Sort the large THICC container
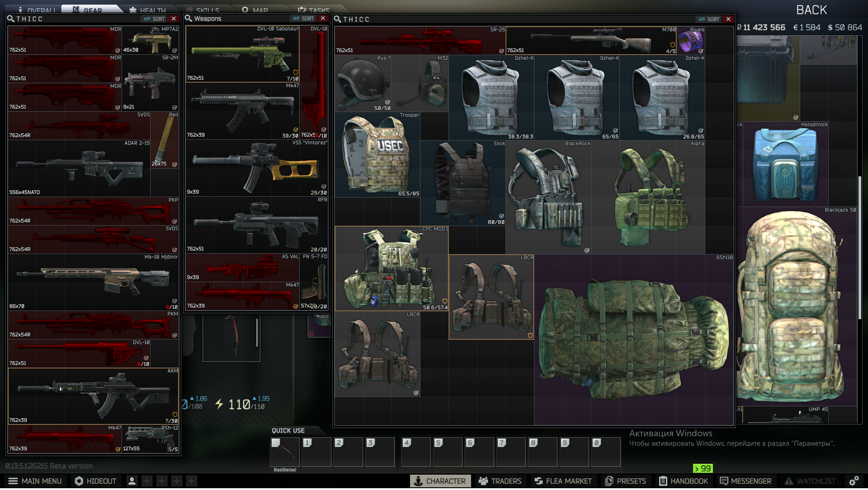868x490 pixels. [709, 19]
